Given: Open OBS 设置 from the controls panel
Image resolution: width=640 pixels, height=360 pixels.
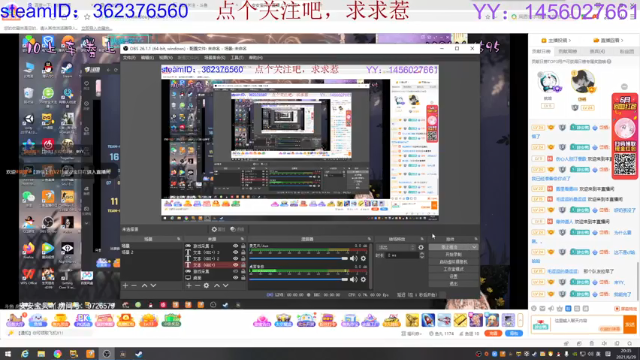Looking at the screenshot, I should pyautogui.click(x=453, y=276).
